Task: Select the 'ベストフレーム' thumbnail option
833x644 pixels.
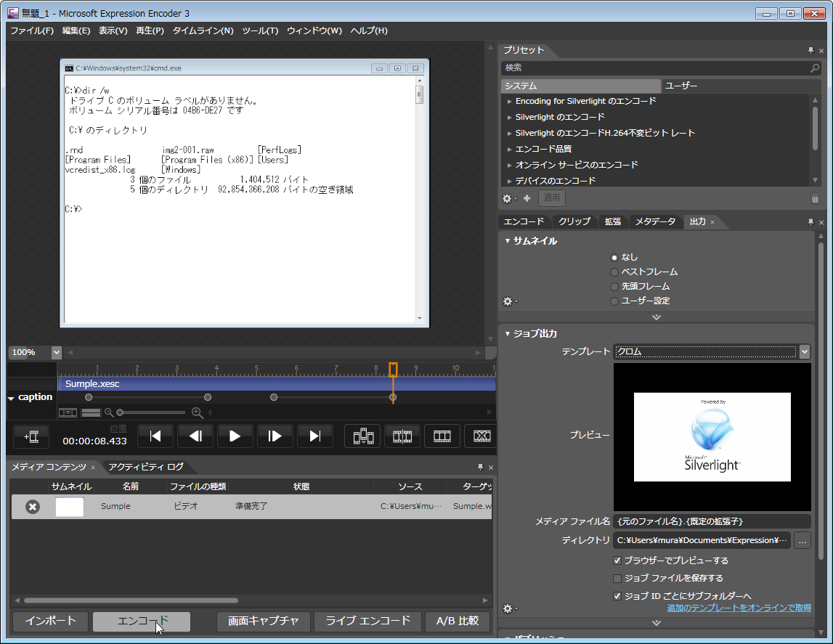Action: point(614,272)
